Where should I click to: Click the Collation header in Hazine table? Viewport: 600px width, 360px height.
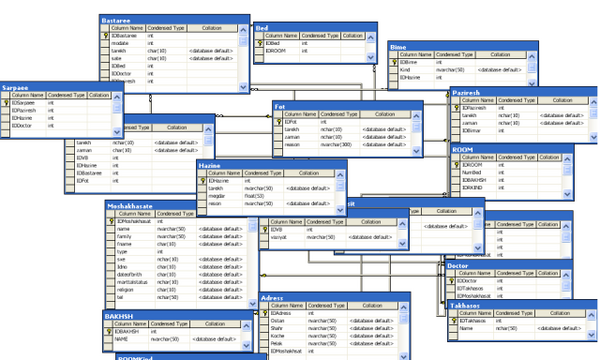pos(309,173)
